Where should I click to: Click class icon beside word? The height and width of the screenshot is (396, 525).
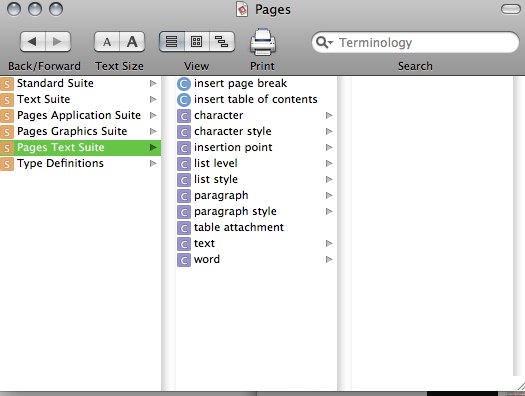tap(184, 261)
